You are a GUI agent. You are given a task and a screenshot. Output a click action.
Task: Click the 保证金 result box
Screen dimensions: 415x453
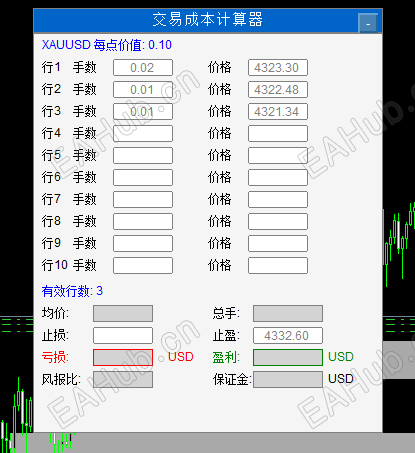288,379
